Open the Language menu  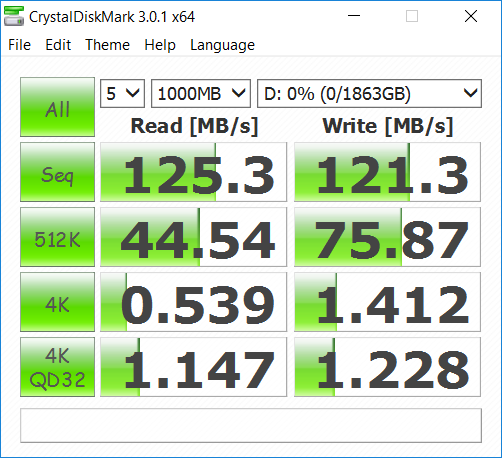[222, 45]
